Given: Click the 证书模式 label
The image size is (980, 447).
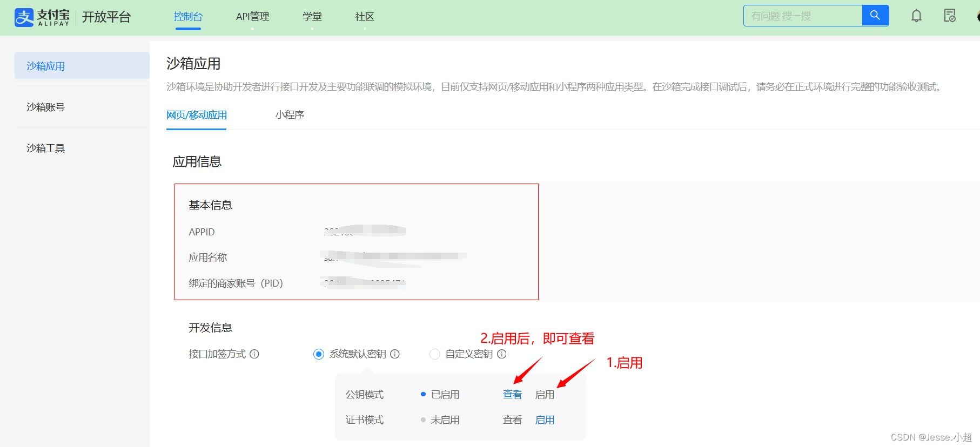Looking at the screenshot, I should (x=365, y=420).
